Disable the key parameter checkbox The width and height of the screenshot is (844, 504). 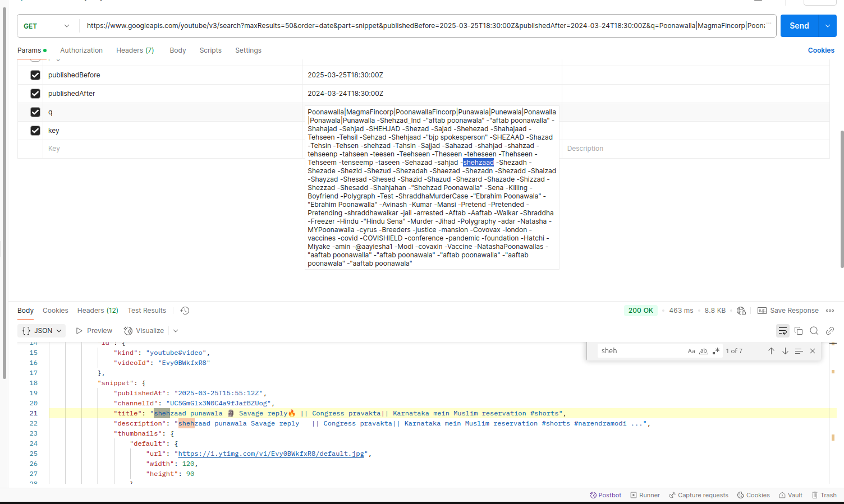[35, 131]
